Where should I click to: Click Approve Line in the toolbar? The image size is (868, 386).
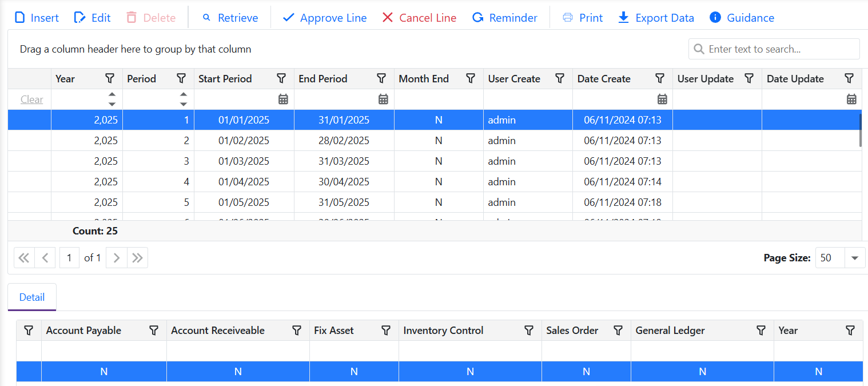(x=325, y=18)
